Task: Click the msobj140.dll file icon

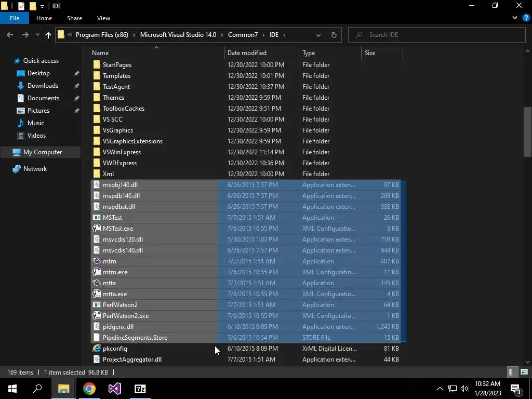Action: point(97,185)
